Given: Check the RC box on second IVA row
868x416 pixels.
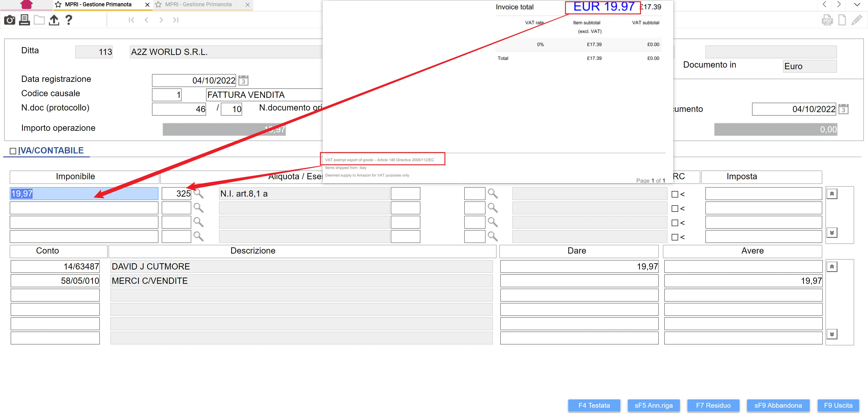Looking at the screenshot, I should pos(675,209).
